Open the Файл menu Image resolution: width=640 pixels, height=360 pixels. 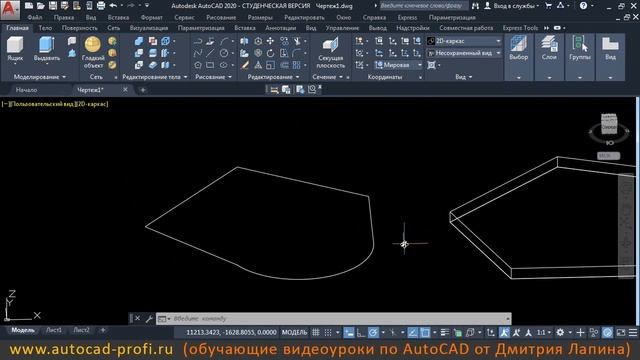click(35, 18)
